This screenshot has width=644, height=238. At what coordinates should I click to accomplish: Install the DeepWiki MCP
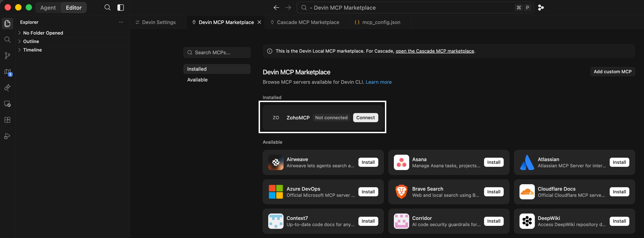click(x=619, y=221)
